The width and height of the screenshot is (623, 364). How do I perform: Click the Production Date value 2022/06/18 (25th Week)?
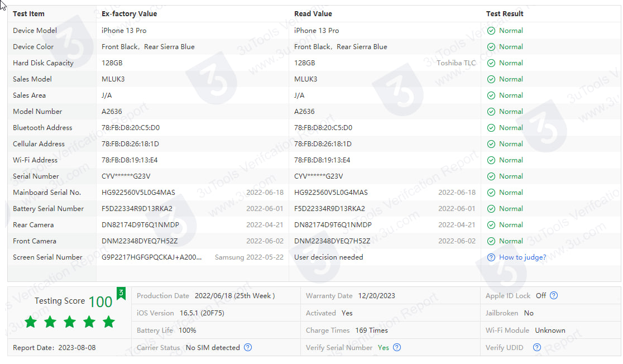pyautogui.click(x=234, y=296)
